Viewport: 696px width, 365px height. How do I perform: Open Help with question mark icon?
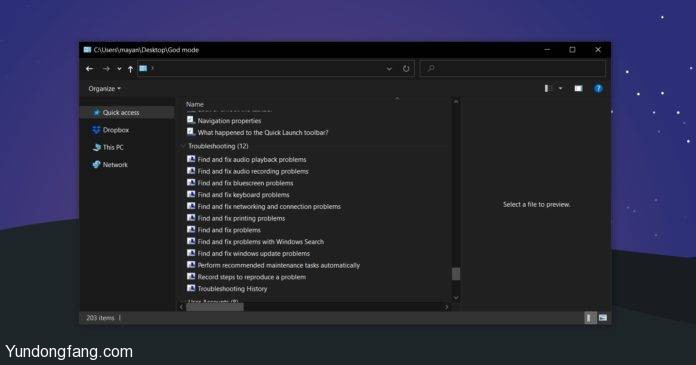pos(598,88)
